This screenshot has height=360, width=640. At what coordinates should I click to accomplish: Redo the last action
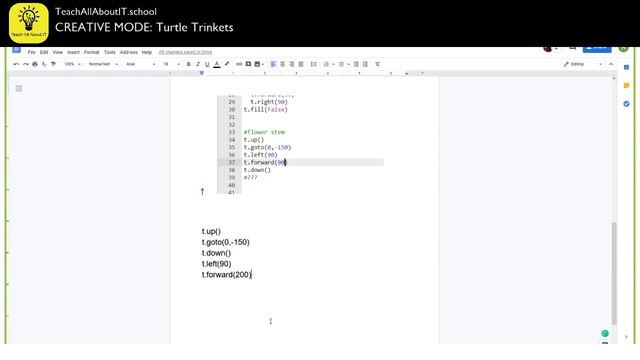tap(26, 64)
